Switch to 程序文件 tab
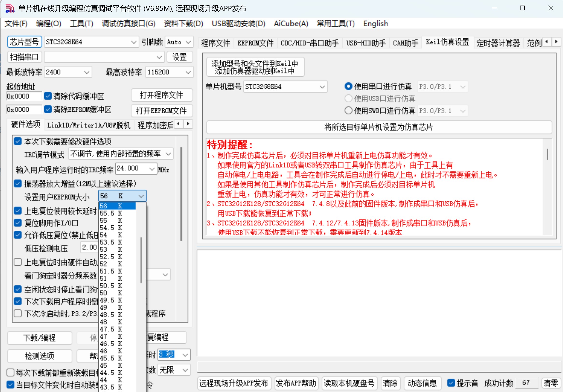Image resolution: width=563 pixels, height=392 pixels. (x=216, y=43)
